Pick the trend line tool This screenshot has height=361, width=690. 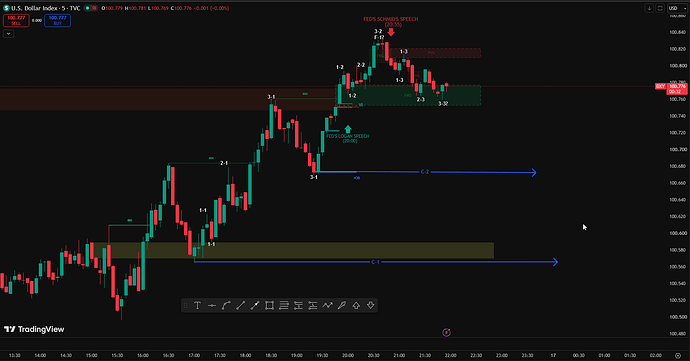(x=240, y=305)
